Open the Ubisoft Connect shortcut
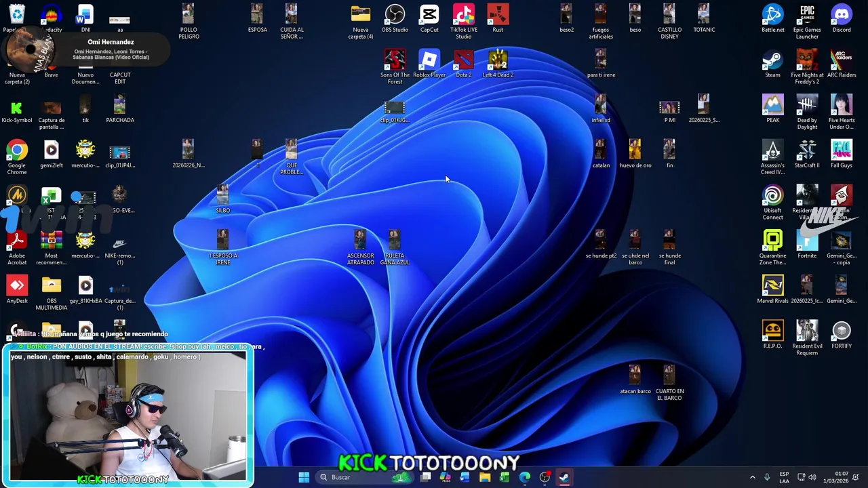Image resolution: width=868 pixels, height=488 pixels. click(773, 203)
